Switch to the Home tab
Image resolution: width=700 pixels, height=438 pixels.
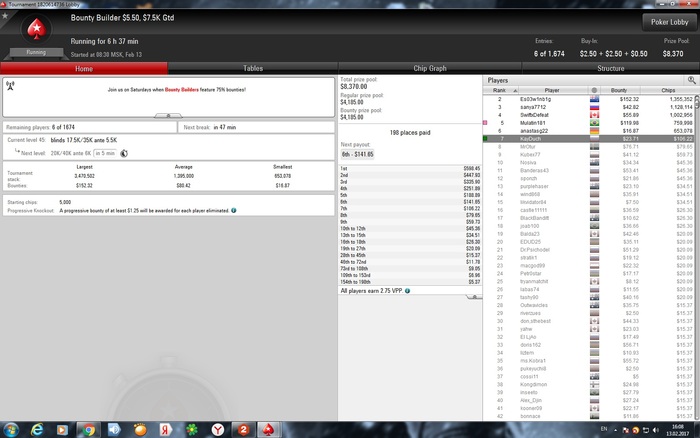pyautogui.click(x=84, y=68)
